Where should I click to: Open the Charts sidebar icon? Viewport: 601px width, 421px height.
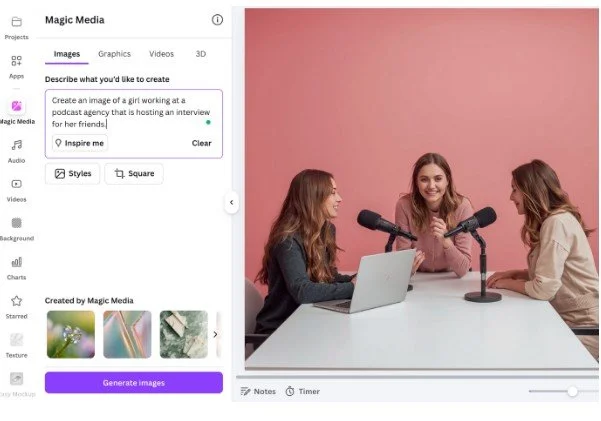16,262
